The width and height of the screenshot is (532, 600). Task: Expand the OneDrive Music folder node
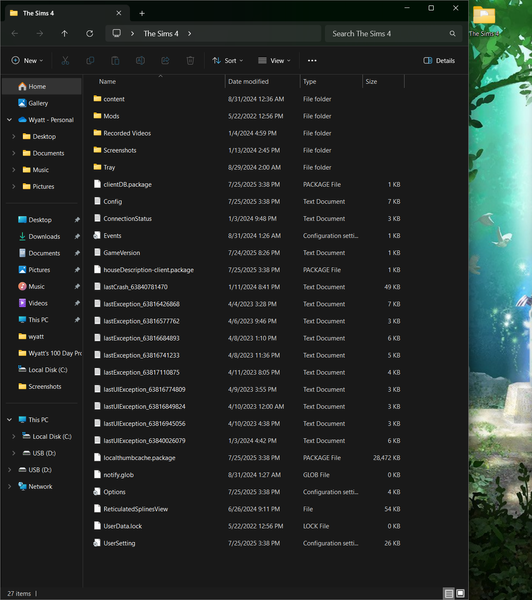[14, 170]
